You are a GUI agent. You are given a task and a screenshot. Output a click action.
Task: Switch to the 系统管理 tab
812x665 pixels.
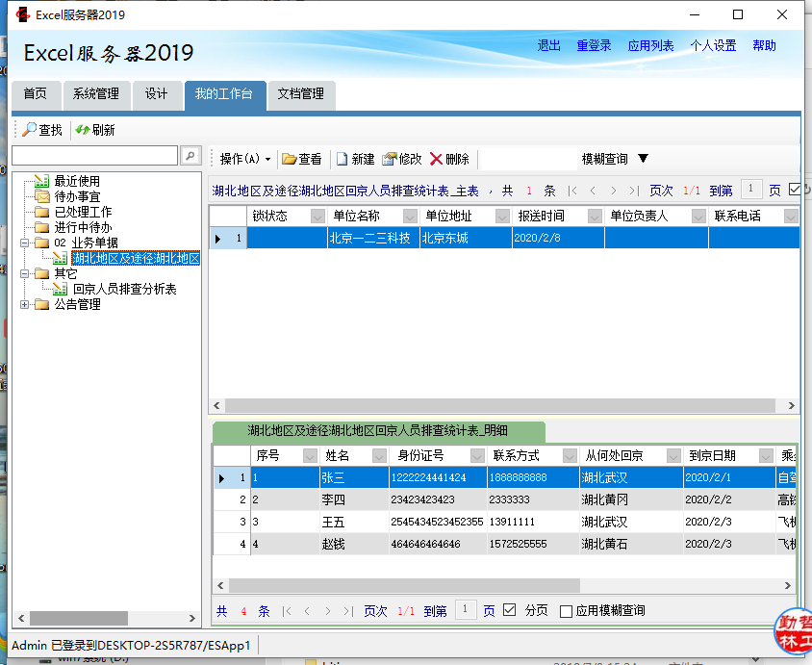pyautogui.click(x=96, y=93)
